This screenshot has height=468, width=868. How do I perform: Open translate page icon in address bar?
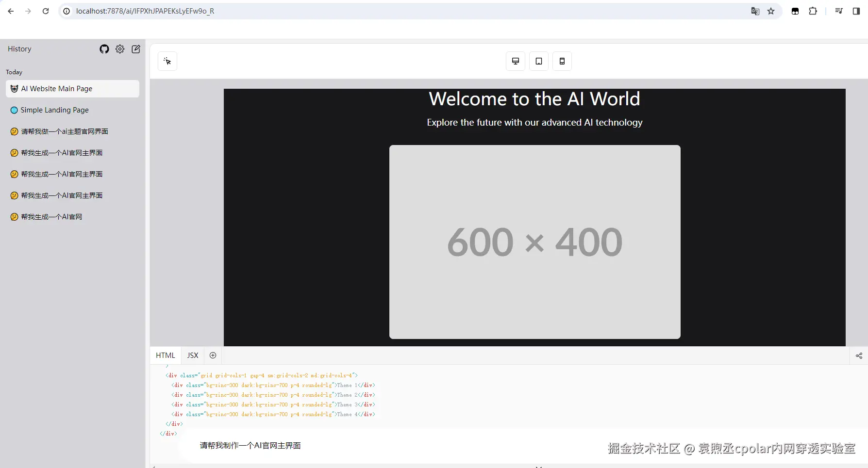(755, 11)
